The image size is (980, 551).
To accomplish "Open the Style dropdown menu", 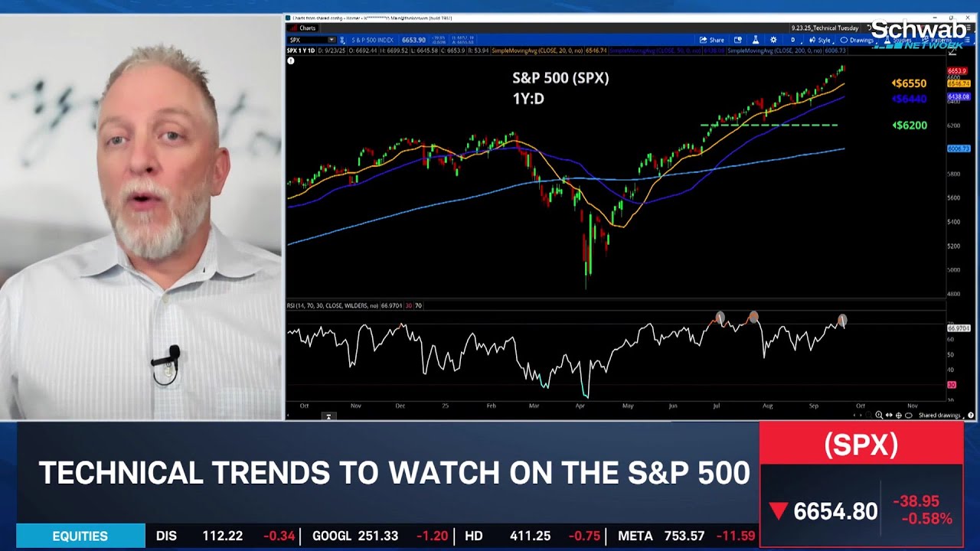I will [820, 40].
